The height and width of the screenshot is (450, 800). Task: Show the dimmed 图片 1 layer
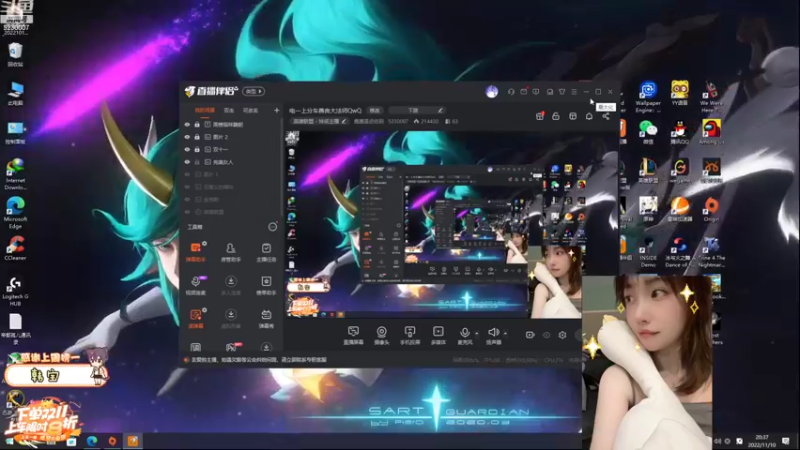click(187, 174)
